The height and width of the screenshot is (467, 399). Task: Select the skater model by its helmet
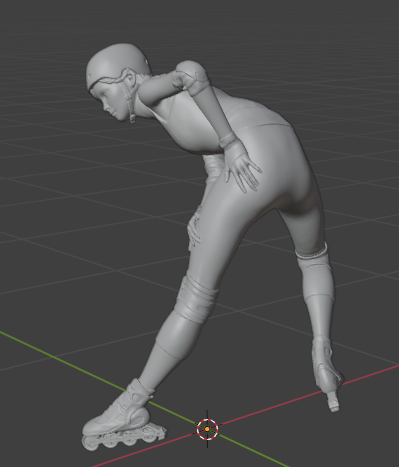[x=117, y=65]
